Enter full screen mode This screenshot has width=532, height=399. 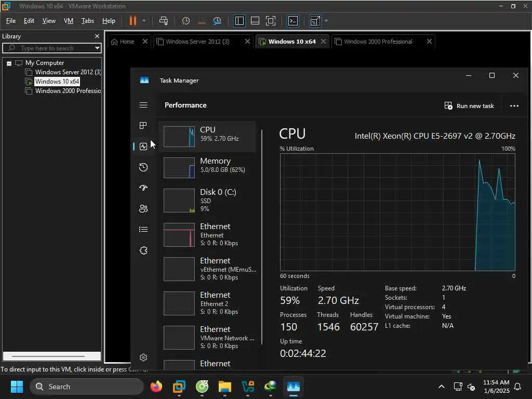pyautogui.click(x=270, y=21)
